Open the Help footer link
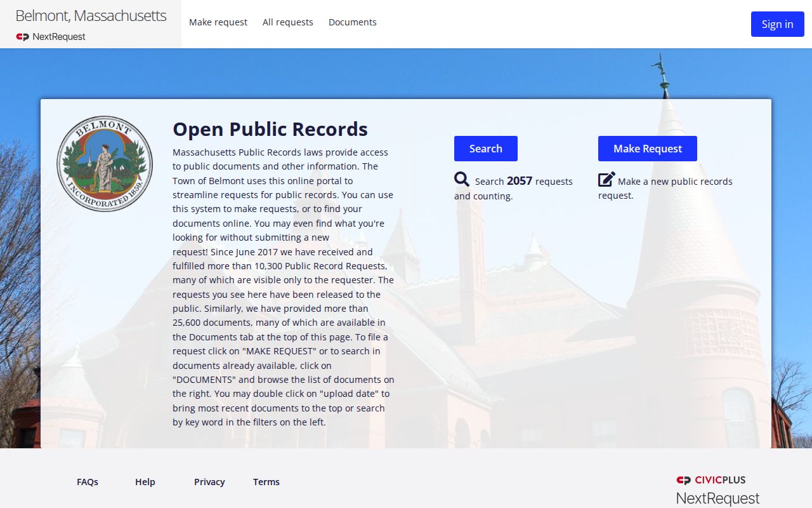Image resolution: width=812 pixels, height=508 pixels. click(145, 482)
